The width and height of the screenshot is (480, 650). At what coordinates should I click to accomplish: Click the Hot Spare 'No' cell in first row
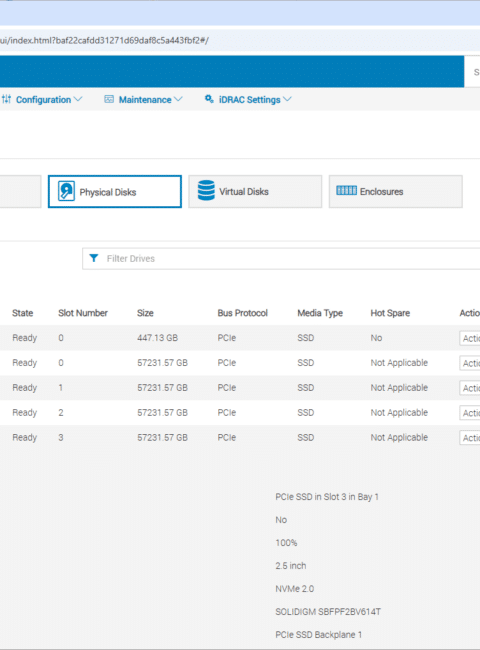point(376,338)
